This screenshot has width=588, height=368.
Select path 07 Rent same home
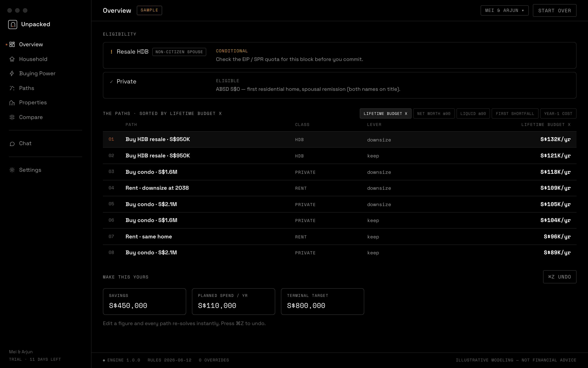point(340,237)
